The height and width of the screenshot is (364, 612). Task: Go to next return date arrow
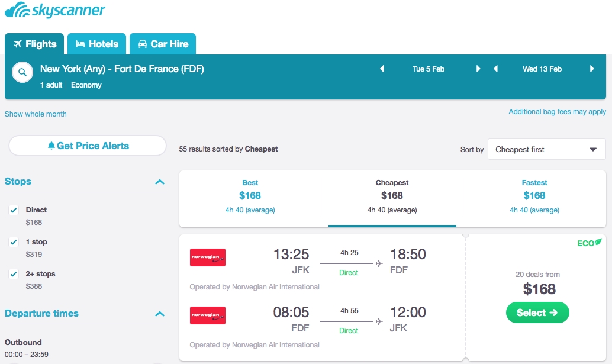[592, 69]
